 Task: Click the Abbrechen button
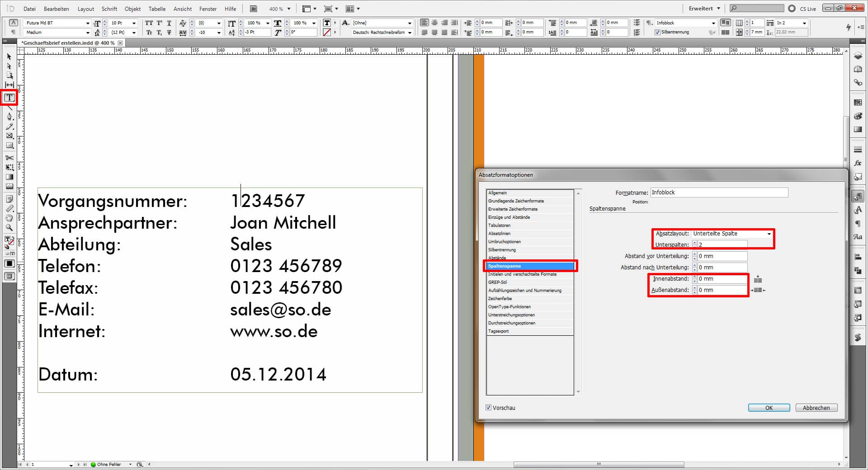pos(816,408)
